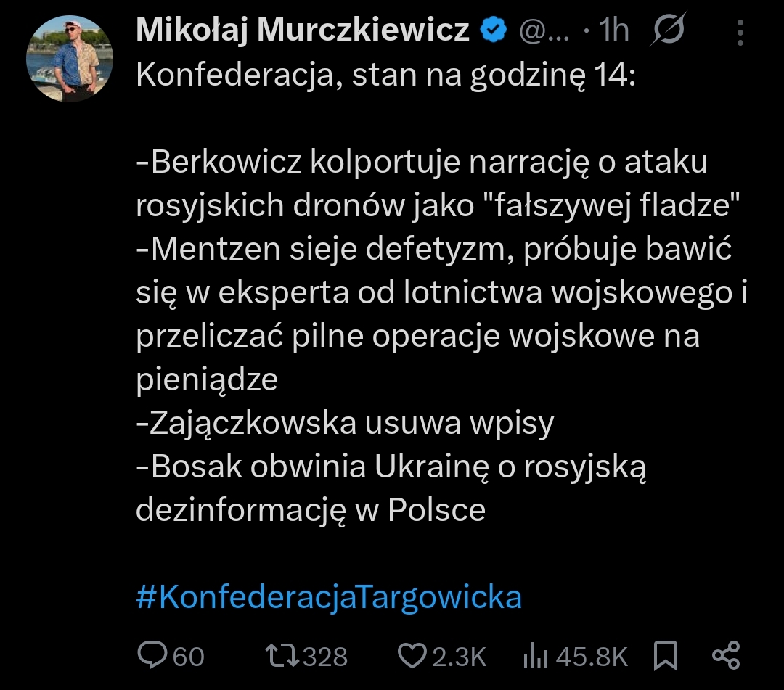Click the line 'Zajączkowska usuwa wpisy'

[345, 424]
